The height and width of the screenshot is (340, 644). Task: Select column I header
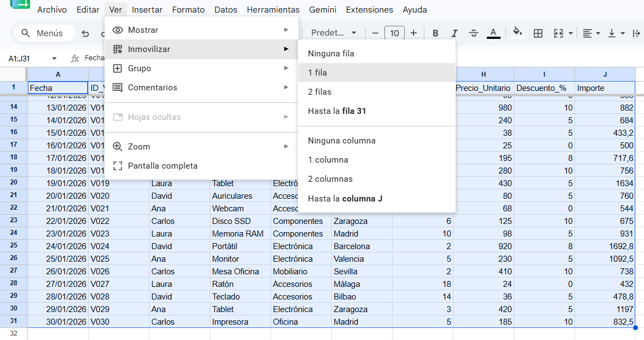[544, 74]
